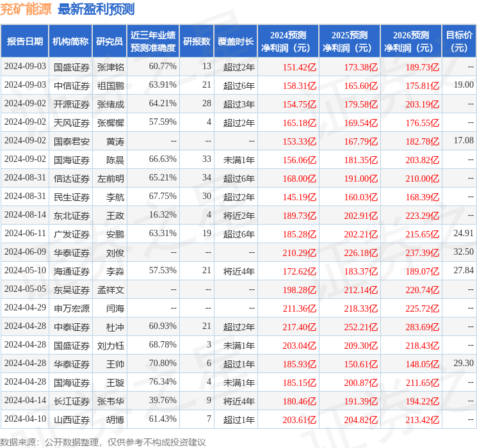Click the 数据来源 disclaimer footer text

[103, 442]
